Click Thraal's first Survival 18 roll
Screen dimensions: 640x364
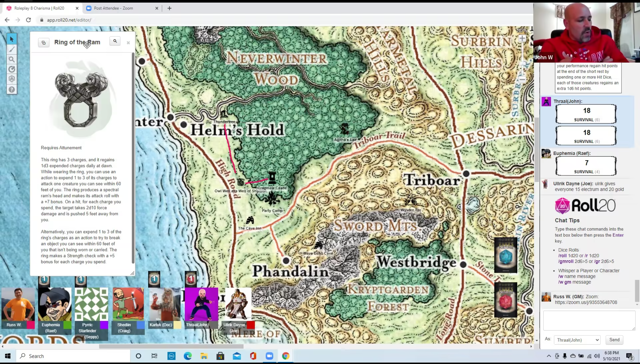[x=586, y=114]
